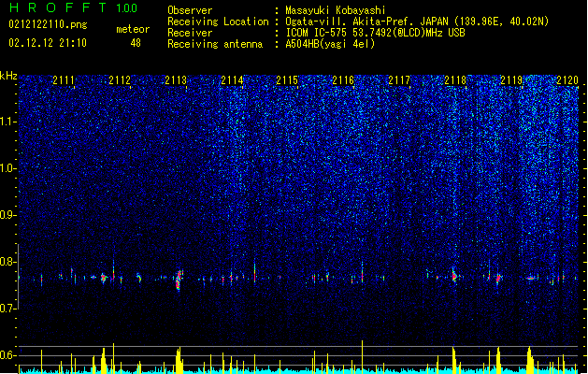Click the Receiver label

[x=190, y=33]
